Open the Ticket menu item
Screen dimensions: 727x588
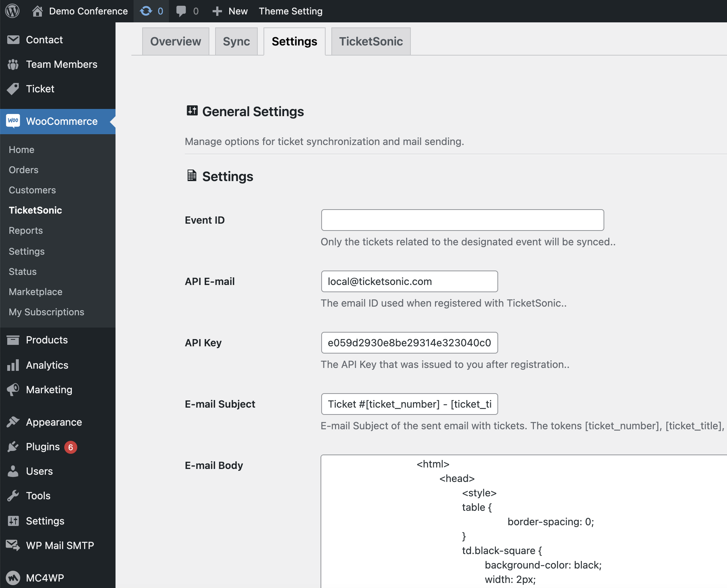[40, 89]
